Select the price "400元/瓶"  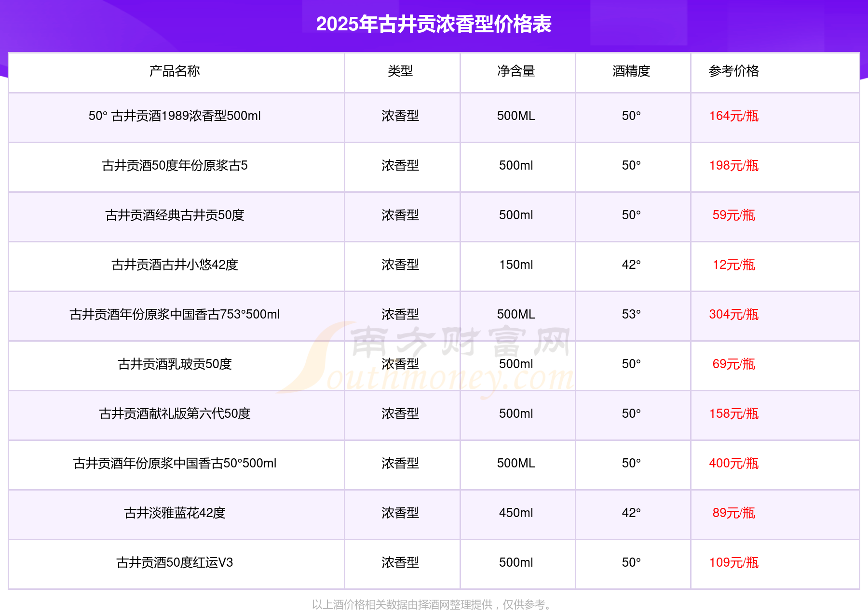tap(733, 464)
